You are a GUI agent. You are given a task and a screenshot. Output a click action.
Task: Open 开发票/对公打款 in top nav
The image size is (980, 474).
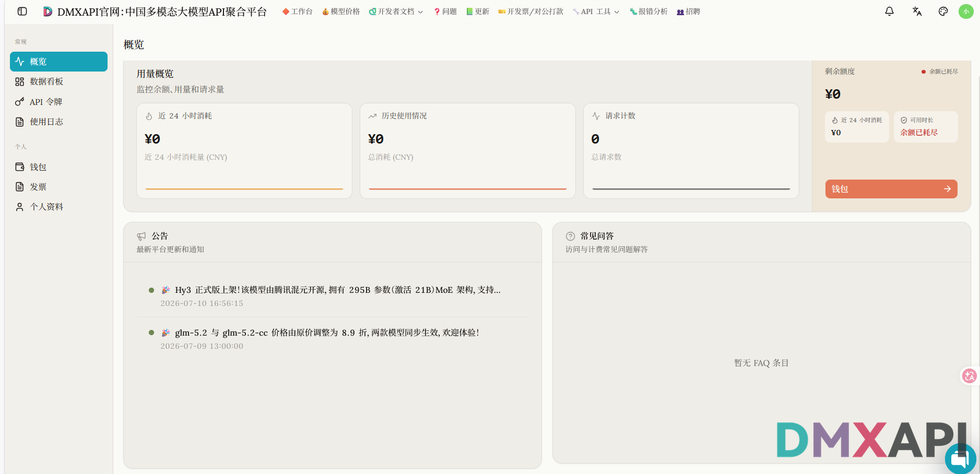pos(531,11)
